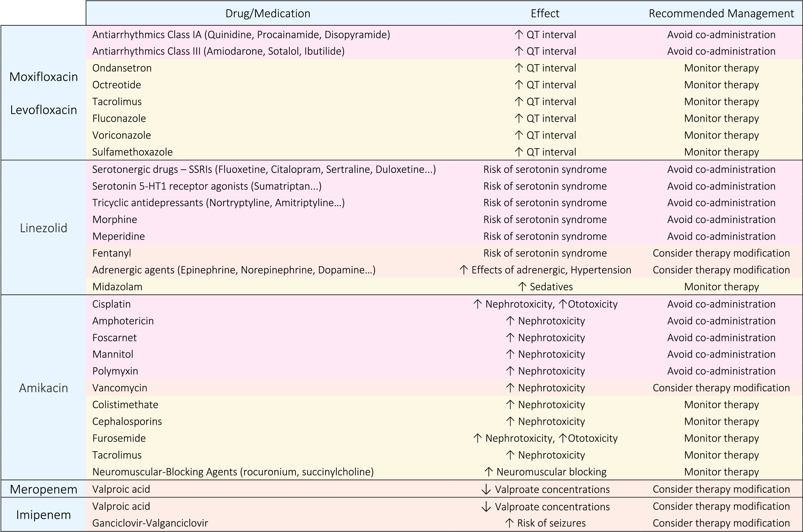Select the Ondansetron drug entry
Viewport: 803px width, 532px height.
(x=122, y=68)
